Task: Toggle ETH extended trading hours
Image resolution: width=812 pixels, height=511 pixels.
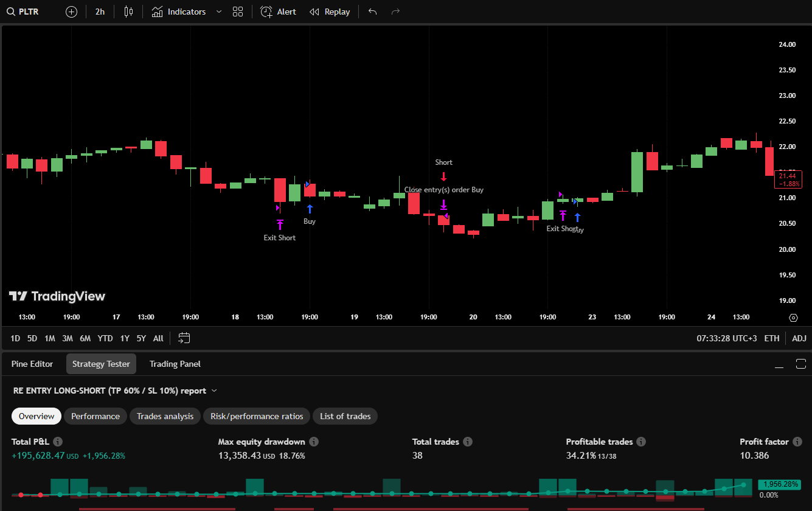Action: pyautogui.click(x=771, y=338)
